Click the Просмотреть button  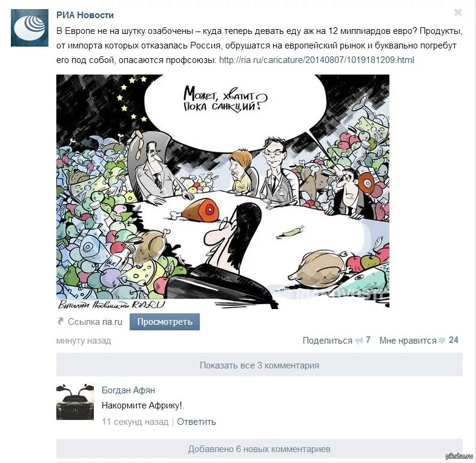click(165, 322)
